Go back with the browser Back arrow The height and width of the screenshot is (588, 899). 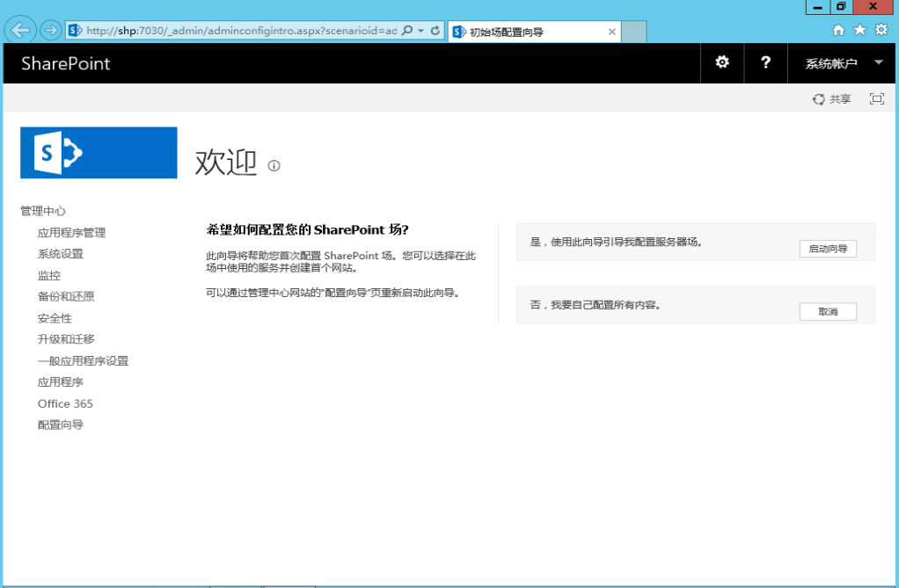(x=20, y=31)
